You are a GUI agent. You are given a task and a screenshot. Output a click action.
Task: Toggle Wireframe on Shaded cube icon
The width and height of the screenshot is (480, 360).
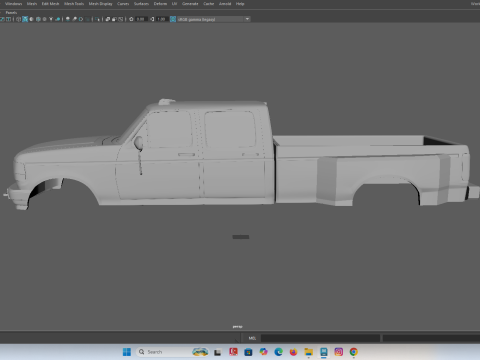38,19
